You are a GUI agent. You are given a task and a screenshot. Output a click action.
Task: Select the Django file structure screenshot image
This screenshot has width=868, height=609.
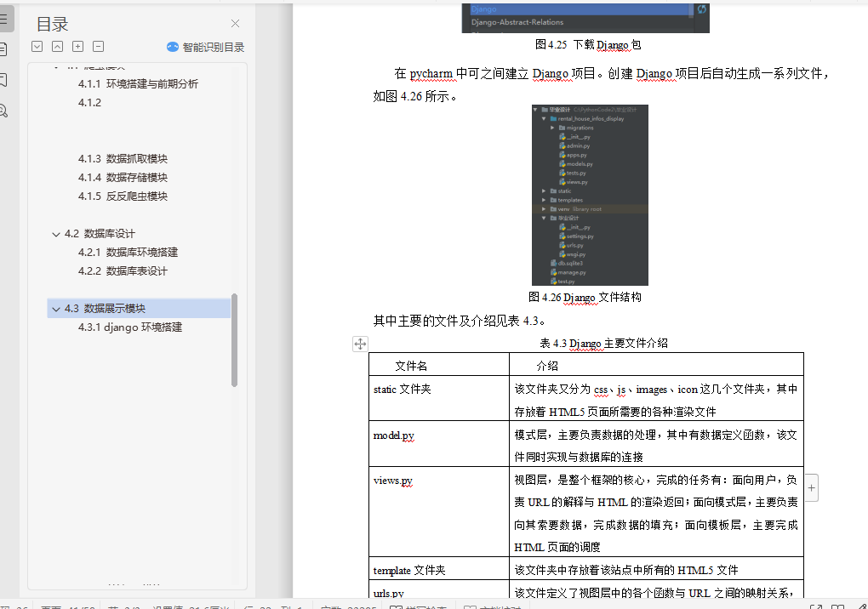590,196
